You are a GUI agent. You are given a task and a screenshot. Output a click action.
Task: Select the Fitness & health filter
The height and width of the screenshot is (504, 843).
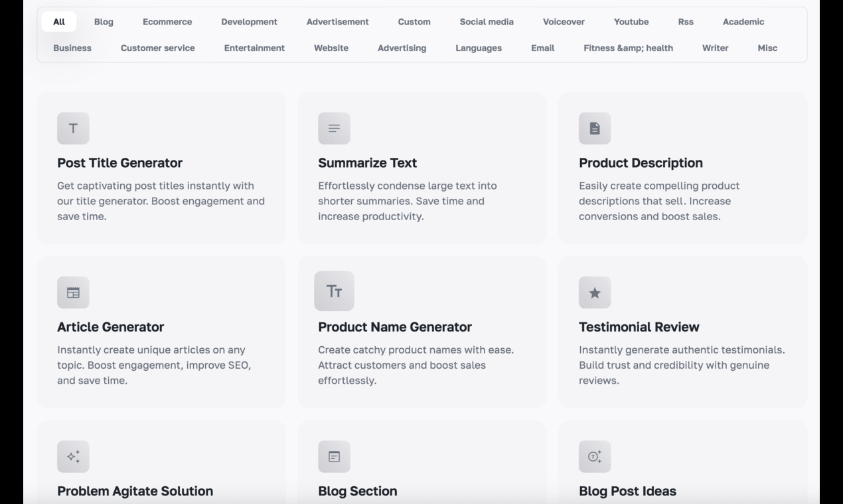628,48
